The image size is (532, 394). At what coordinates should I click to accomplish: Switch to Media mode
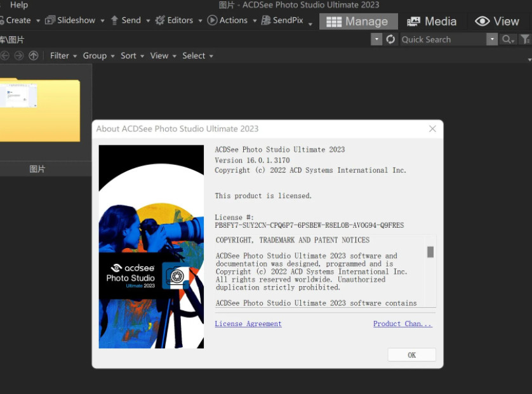(432, 22)
